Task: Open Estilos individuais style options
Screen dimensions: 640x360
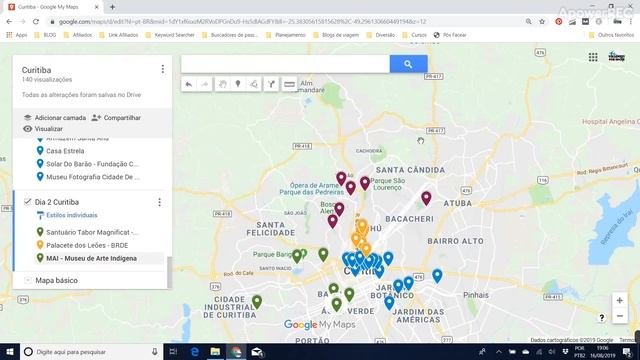Action: (67, 215)
